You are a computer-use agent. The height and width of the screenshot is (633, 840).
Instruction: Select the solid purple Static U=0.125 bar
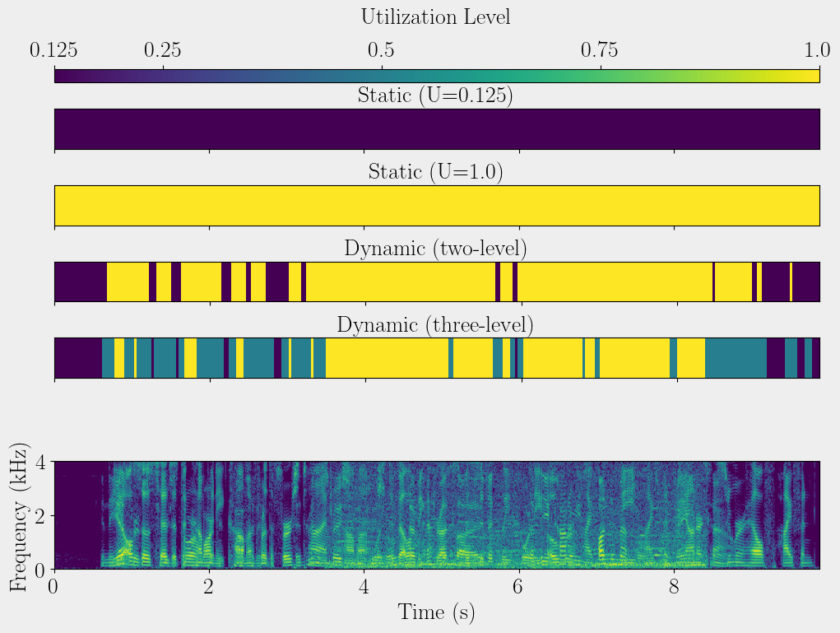pos(436,129)
